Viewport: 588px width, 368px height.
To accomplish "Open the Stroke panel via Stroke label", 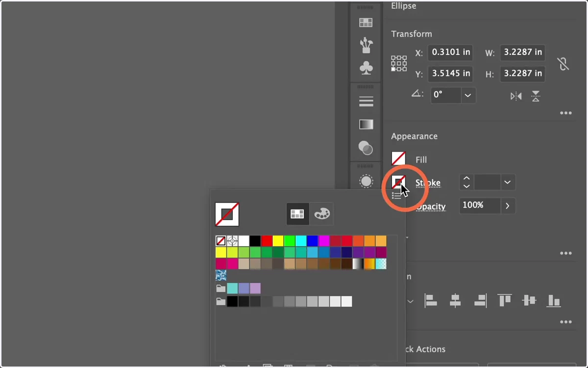I will point(428,183).
